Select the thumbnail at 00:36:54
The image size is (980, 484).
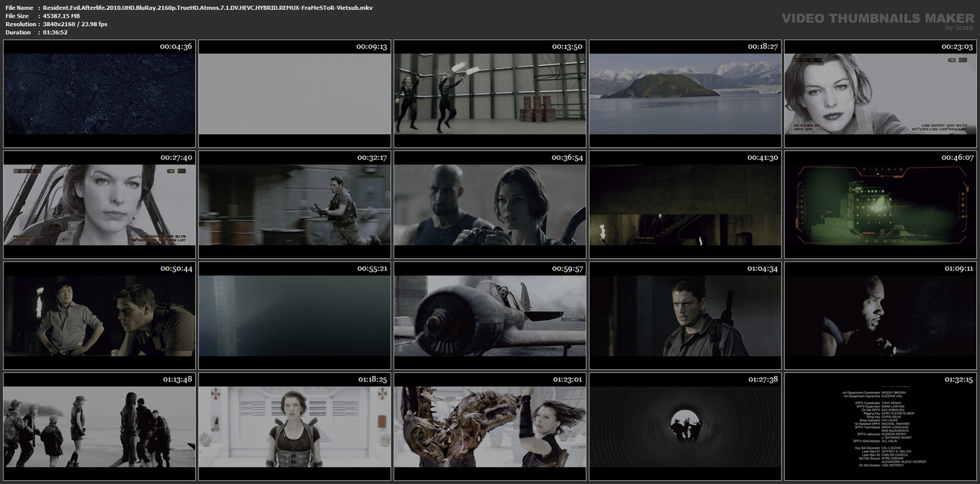point(490,204)
